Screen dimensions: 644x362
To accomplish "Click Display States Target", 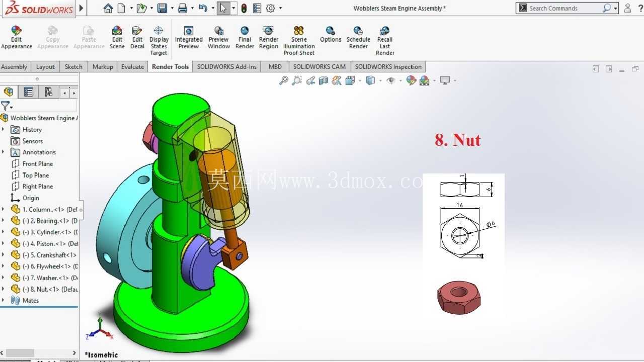I will point(158,41).
